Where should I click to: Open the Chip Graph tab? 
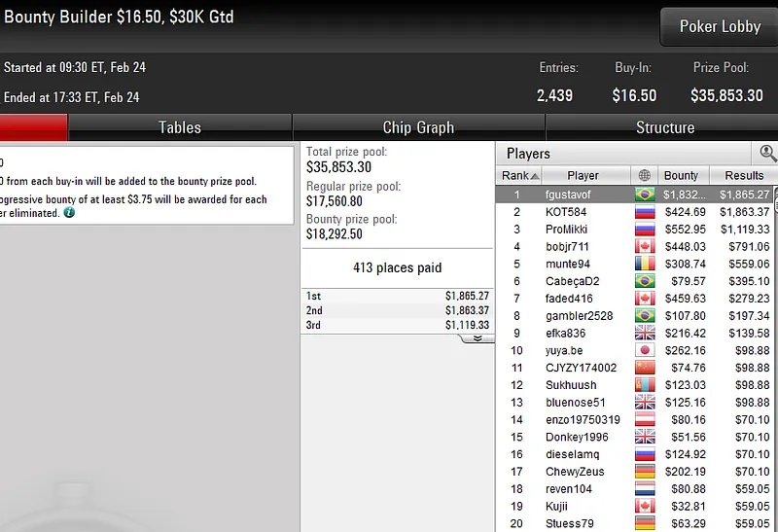[418, 127]
